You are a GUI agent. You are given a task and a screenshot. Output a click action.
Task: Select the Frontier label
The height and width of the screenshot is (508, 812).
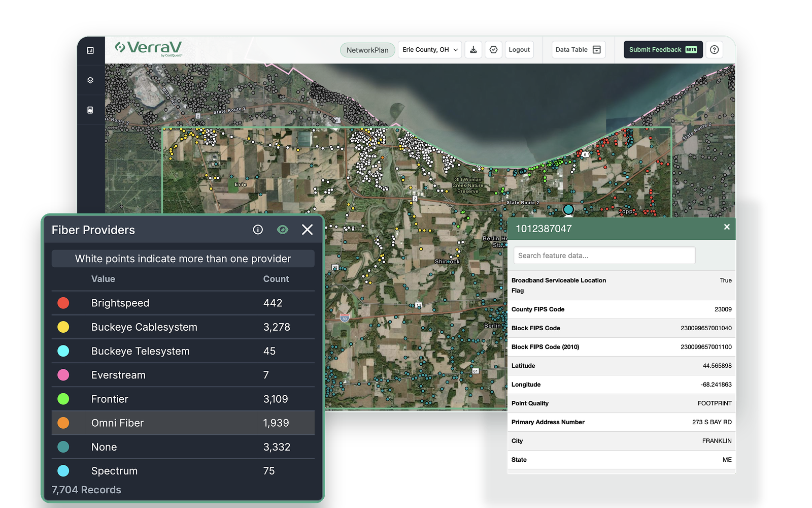pos(110,399)
